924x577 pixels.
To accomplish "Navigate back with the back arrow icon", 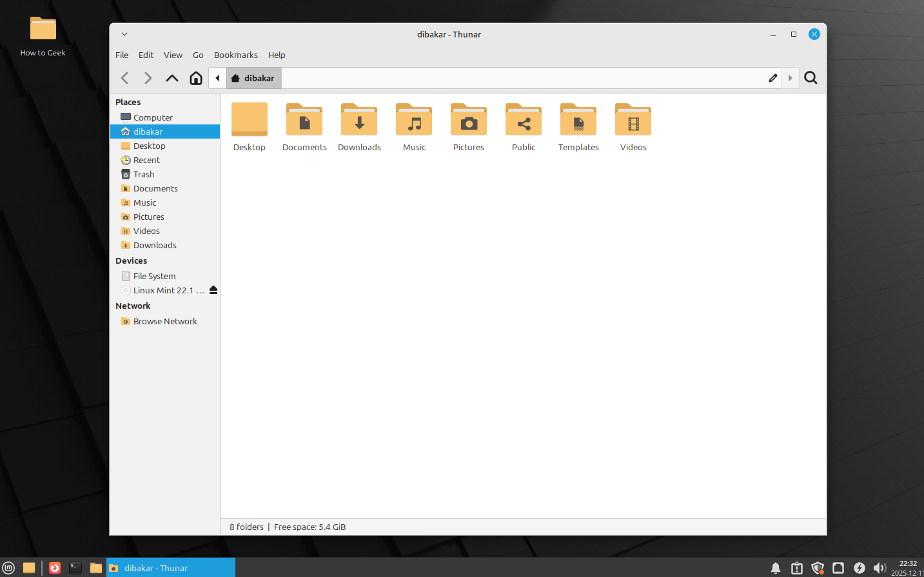I will click(124, 77).
